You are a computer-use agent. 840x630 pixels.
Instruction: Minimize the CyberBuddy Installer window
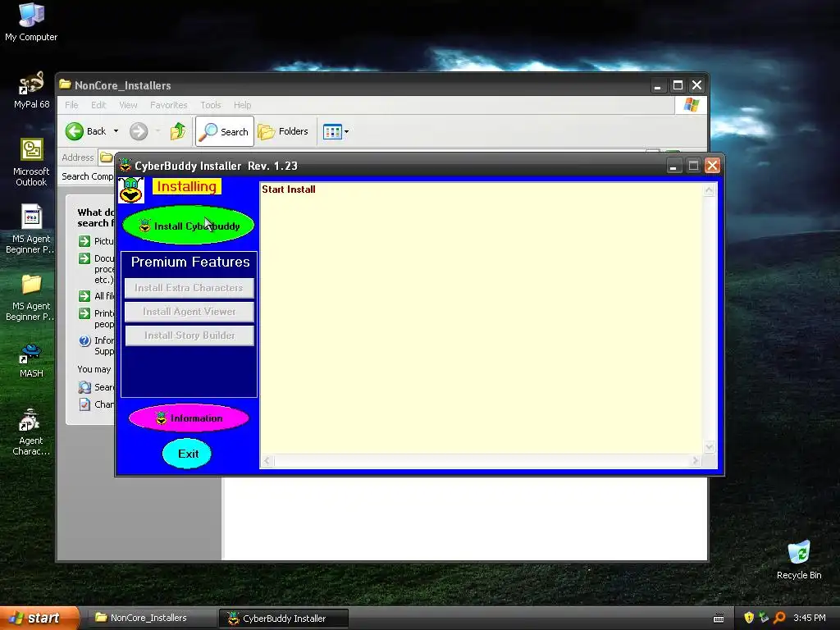(x=673, y=166)
